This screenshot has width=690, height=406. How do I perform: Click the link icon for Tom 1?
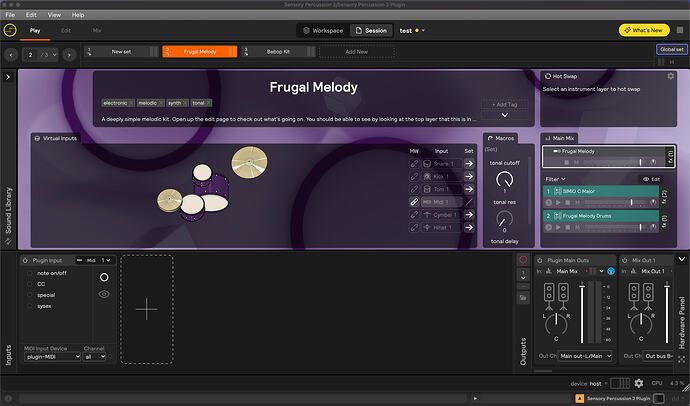pos(414,189)
